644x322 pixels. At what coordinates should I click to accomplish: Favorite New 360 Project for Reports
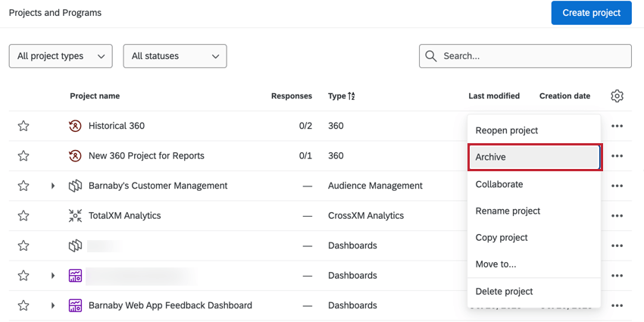pyautogui.click(x=23, y=156)
